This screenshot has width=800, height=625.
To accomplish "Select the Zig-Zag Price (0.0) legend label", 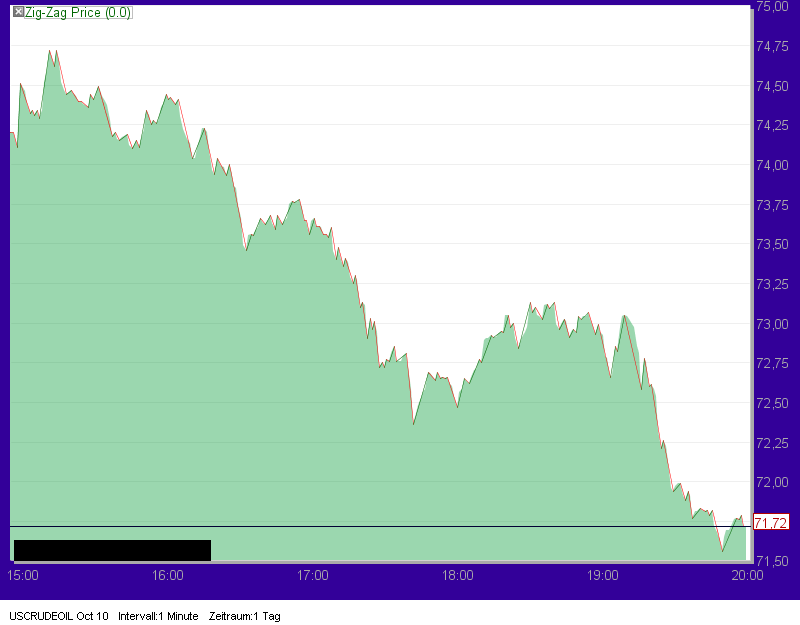I will (78, 12).
